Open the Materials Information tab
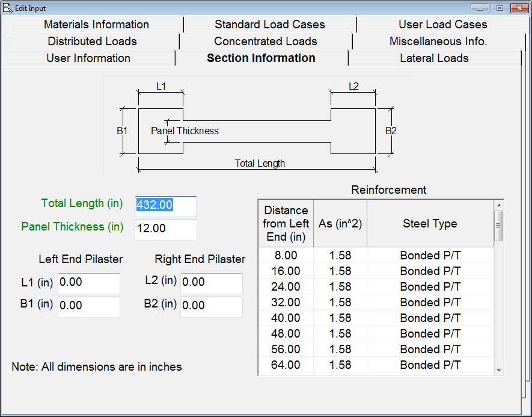 pyautogui.click(x=96, y=25)
